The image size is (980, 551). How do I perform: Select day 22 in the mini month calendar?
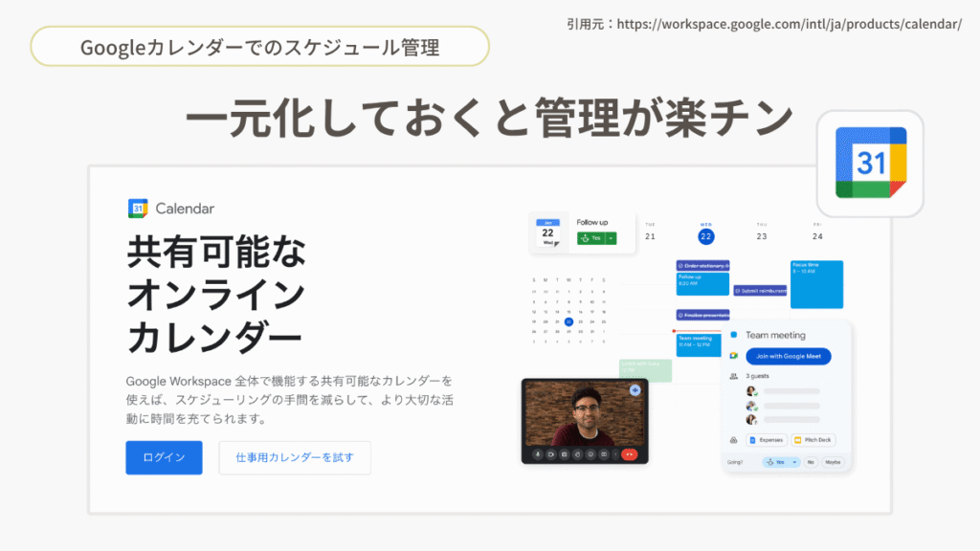[568, 321]
